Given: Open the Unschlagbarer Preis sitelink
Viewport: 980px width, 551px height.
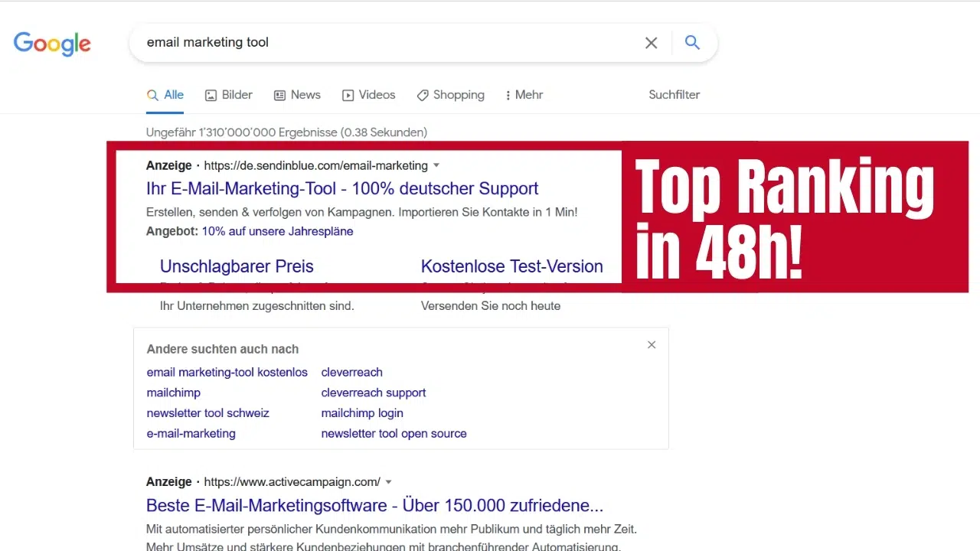Looking at the screenshot, I should [237, 266].
